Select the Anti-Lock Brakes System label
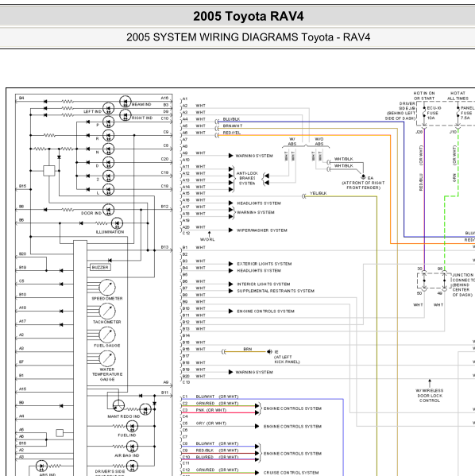 point(247,179)
